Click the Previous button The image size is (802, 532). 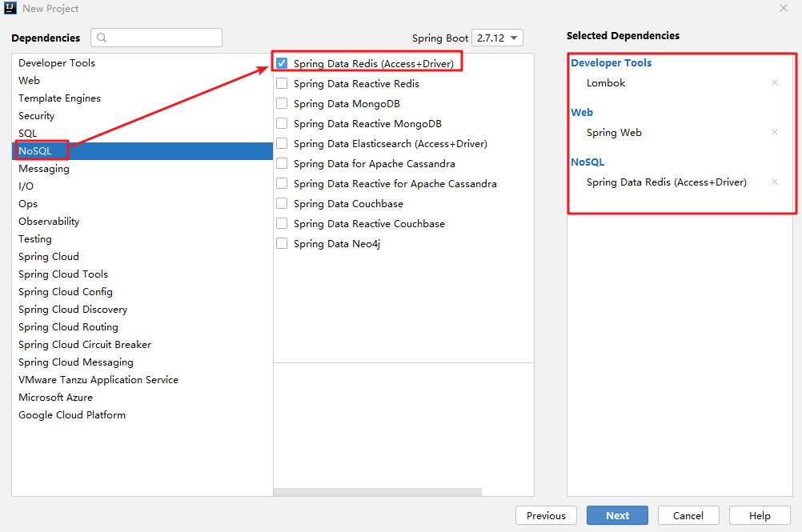[x=546, y=516]
